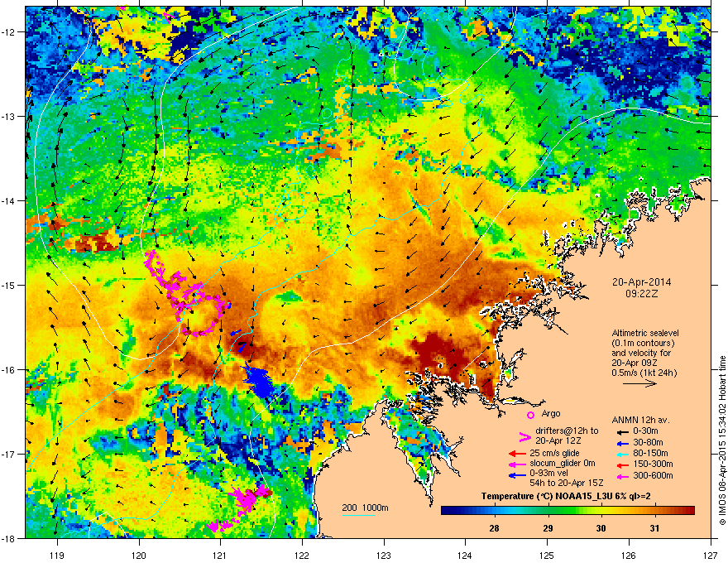This screenshot has height=563, width=728.
Task: Click the red arrow for ANMN 150-300m depth
Action: tap(621, 464)
